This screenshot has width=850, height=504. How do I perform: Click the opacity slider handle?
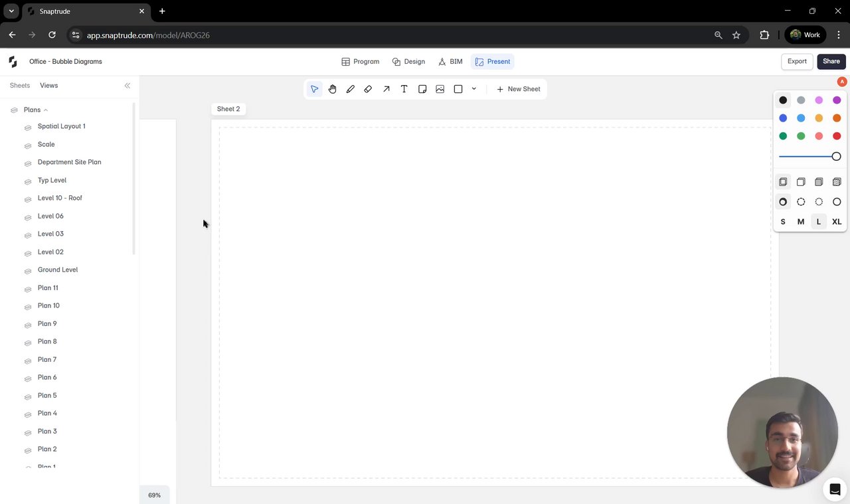coord(836,157)
